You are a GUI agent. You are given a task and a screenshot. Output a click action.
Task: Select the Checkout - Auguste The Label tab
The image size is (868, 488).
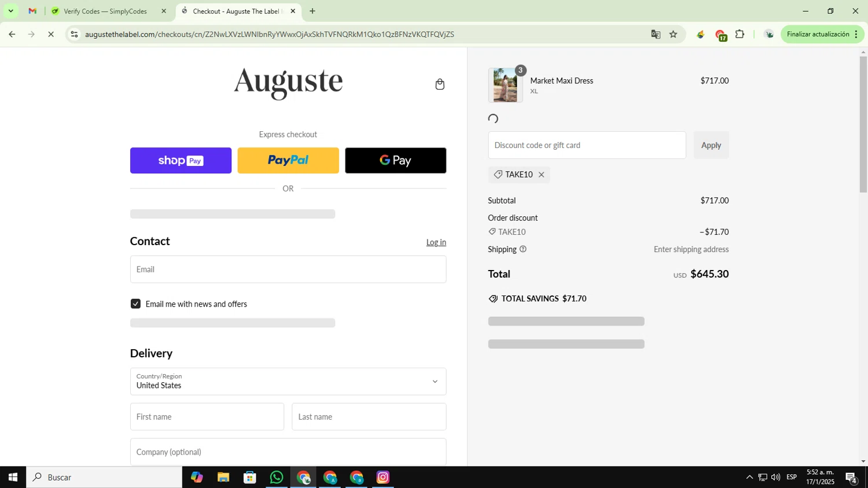tap(236, 11)
